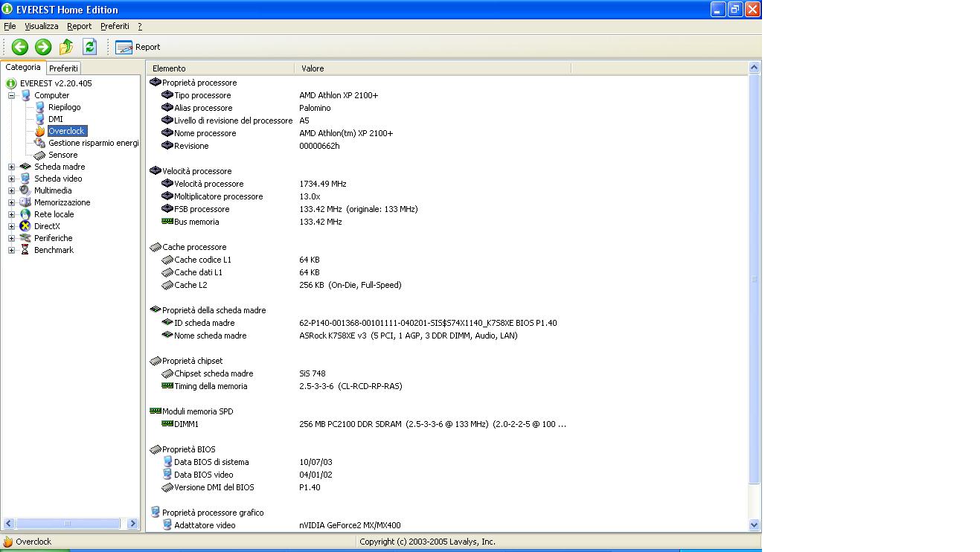The width and height of the screenshot is (980, 552).
Task: Click the Gestione risparmio energia icon
Action: click(x=40, y=143)
